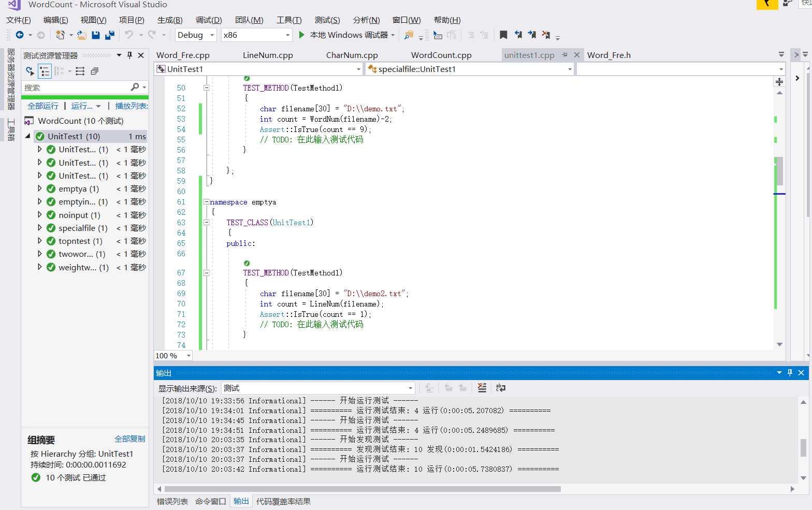The image size is (812, 510).
Task: Open the x86 platform dropdown
Action: pos(288,35)
